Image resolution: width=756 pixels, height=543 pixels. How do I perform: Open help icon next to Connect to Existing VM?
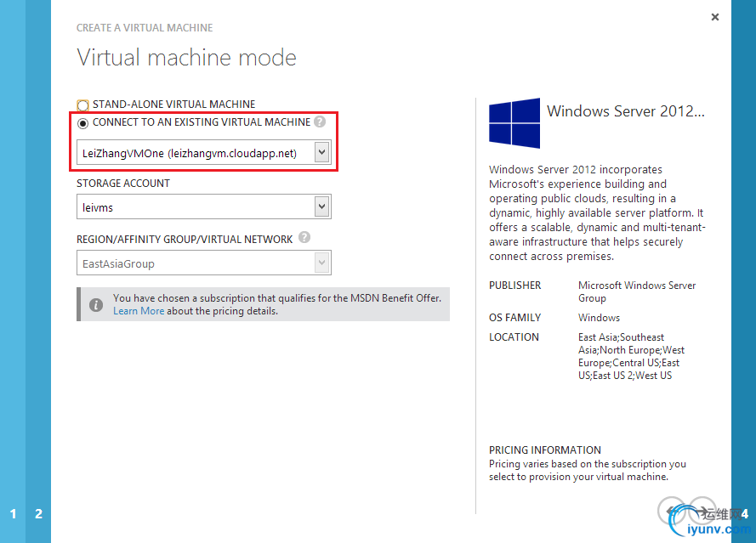320,122
